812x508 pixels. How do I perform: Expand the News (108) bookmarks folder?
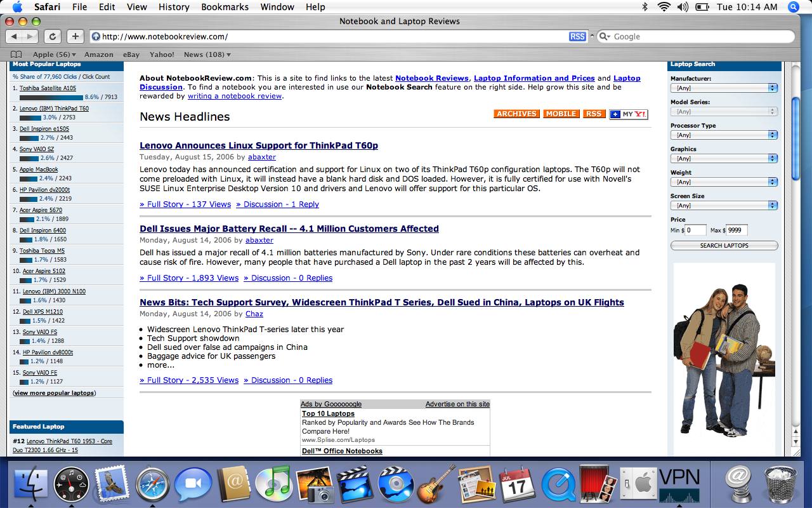click(x=207, y=55)
